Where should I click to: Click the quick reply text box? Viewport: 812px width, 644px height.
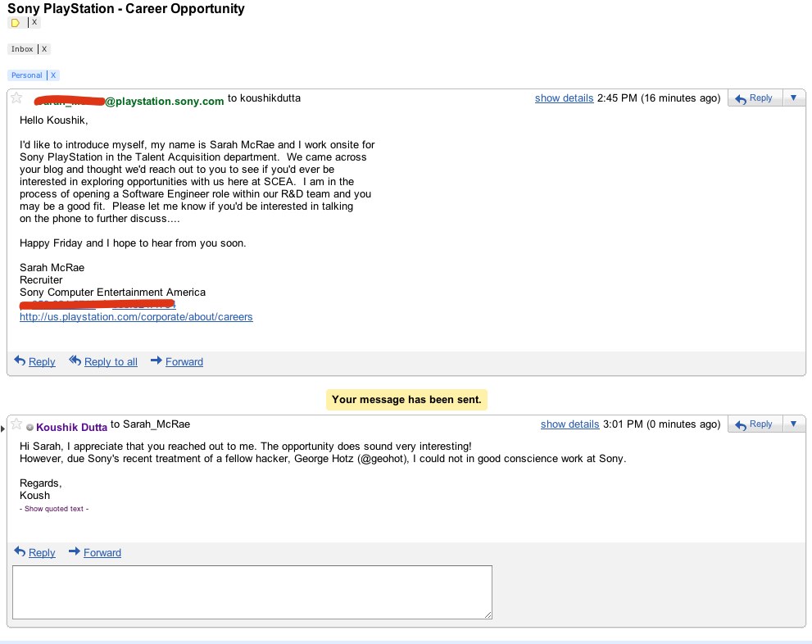click(252, 592)
